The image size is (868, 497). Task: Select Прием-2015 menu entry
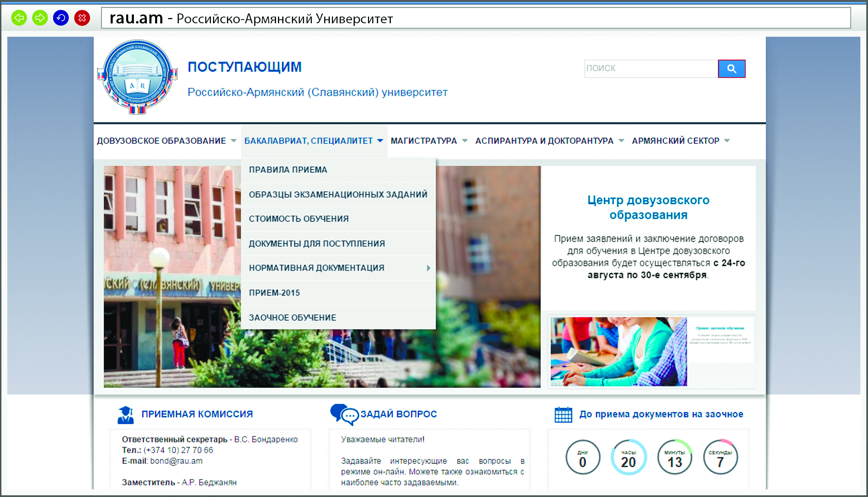pyautogui.click(x=339, y=293)
